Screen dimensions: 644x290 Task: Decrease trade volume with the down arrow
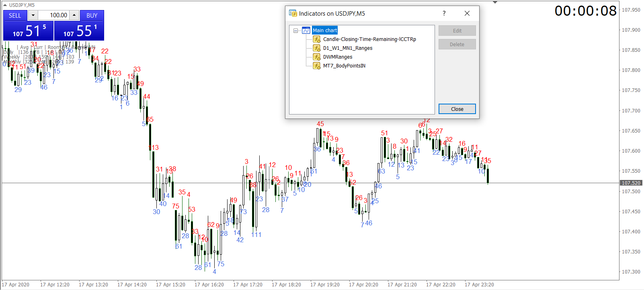pyautogui.click(x=33, y=15)
